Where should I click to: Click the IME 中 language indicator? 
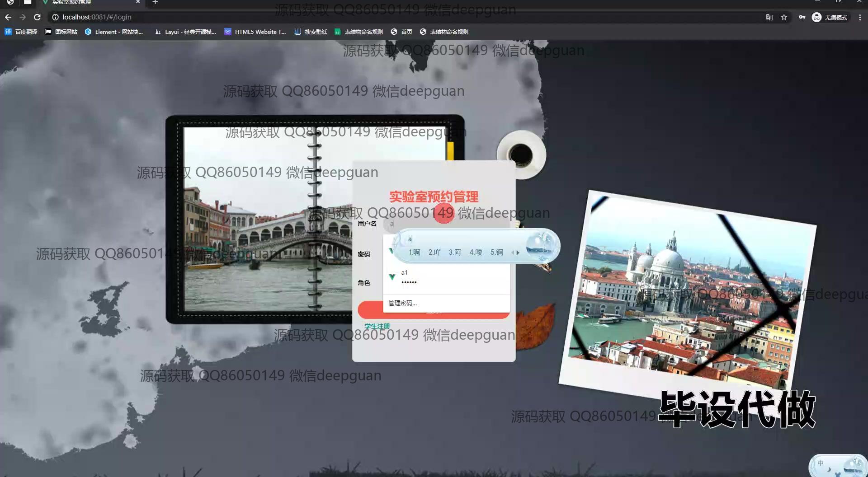click(x=821, y=463)
